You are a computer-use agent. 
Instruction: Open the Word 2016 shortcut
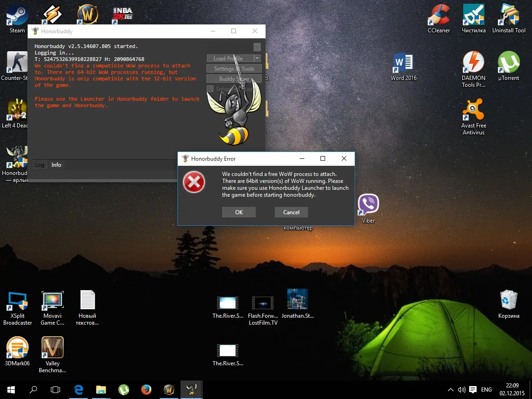(x=404, y=65)
